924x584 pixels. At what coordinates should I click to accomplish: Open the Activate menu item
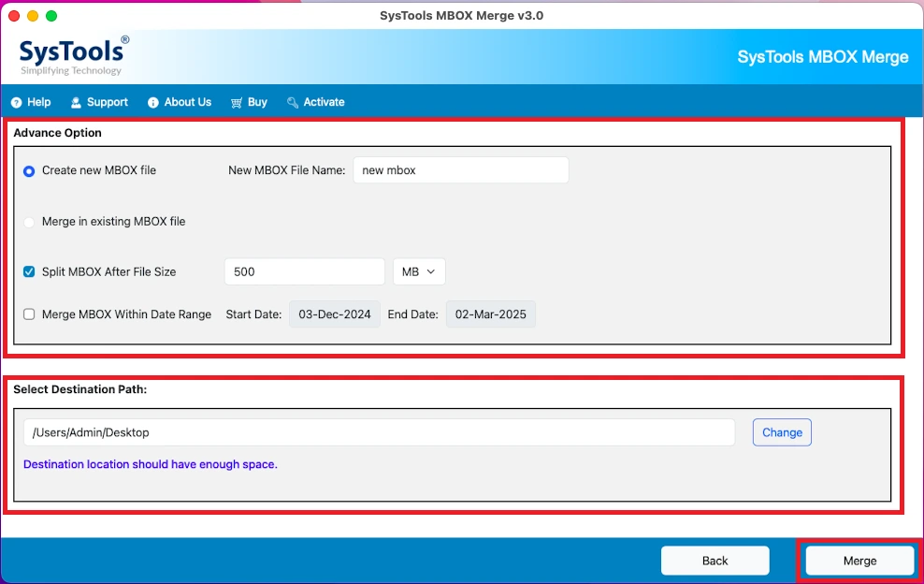tap(316, 102)
